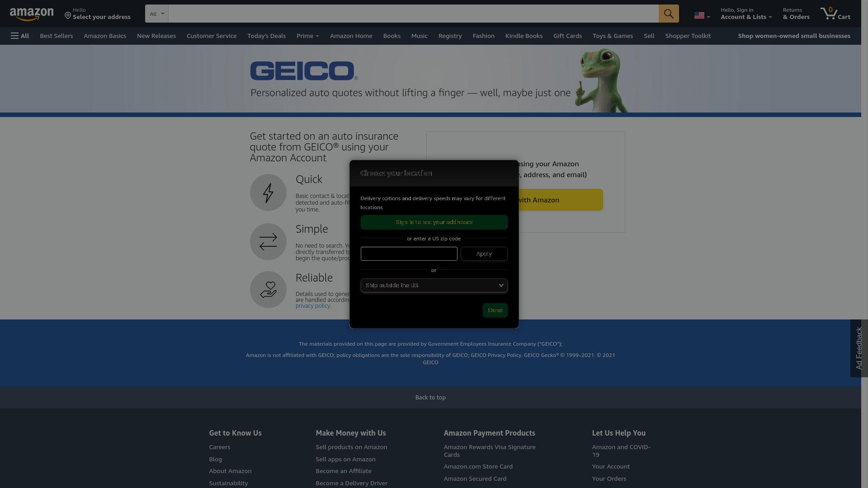
Task: Open Careers footer link
Action: (x=220, y=447)
